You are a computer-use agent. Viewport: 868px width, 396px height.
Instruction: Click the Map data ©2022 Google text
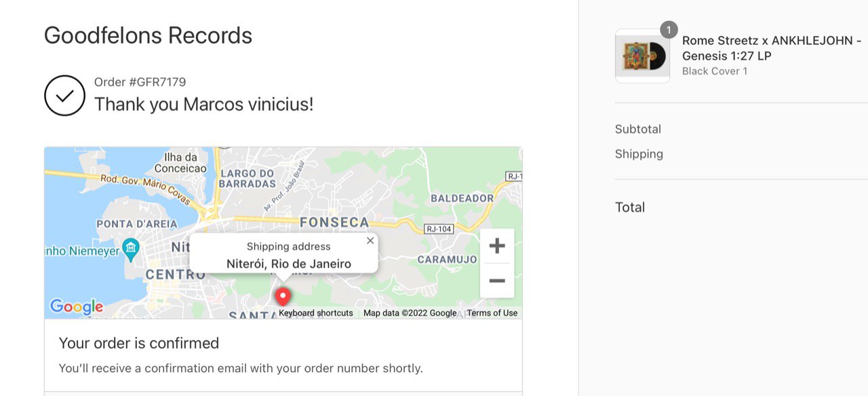[x=410, y=313]
